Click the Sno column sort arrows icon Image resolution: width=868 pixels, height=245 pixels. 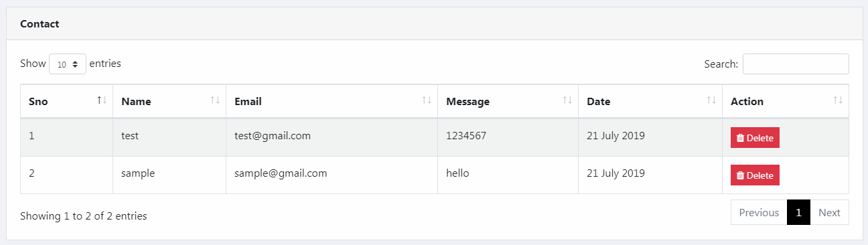[102, 100]
